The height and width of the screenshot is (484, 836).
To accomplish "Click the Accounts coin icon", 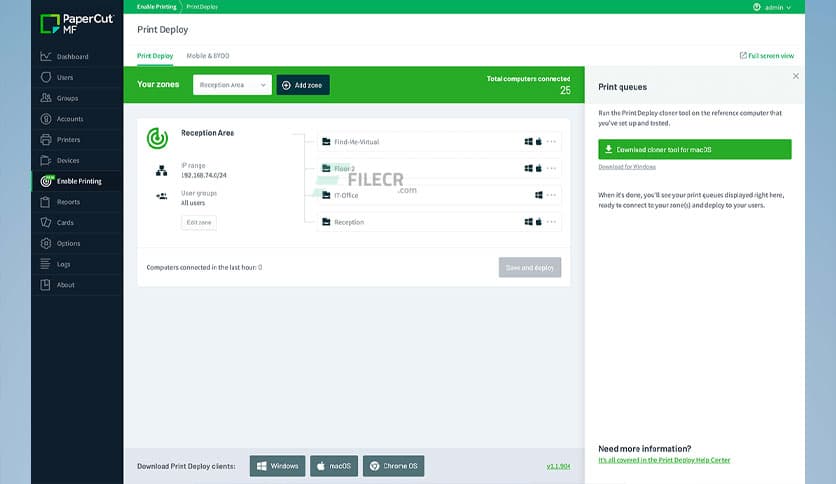I will pos(46,119).
